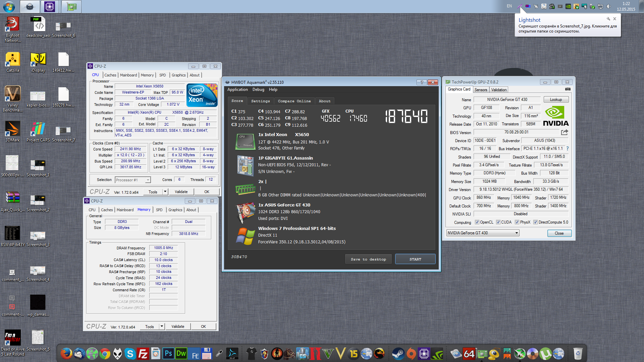Launch Steam from the dock
This screenshot has width=644, height=362.
point(398,354)
